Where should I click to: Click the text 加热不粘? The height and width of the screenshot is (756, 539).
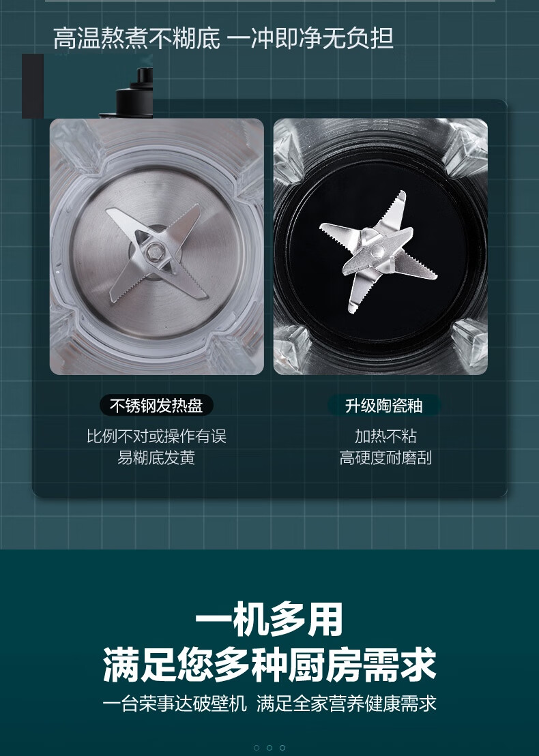click(x=385, y=436)
